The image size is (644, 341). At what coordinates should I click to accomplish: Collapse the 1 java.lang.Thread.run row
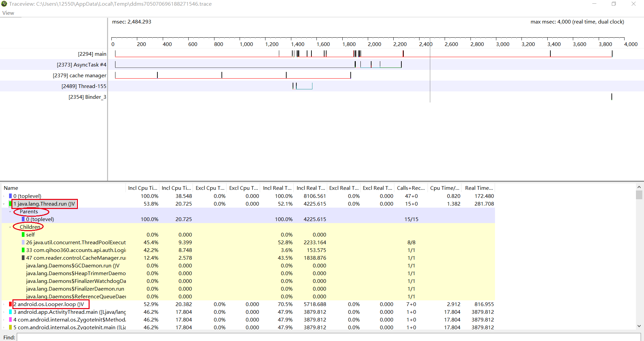click(x=4, y=204)
